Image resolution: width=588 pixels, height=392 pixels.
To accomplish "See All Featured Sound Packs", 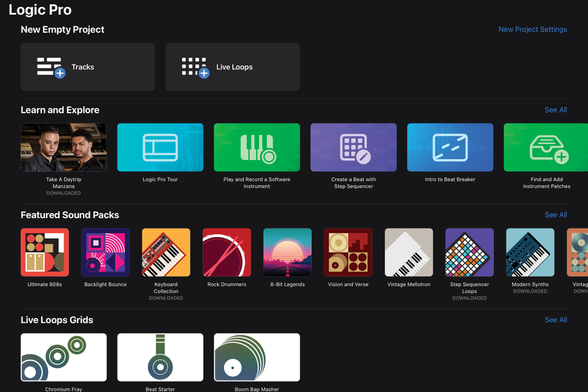I will [555, 214].
